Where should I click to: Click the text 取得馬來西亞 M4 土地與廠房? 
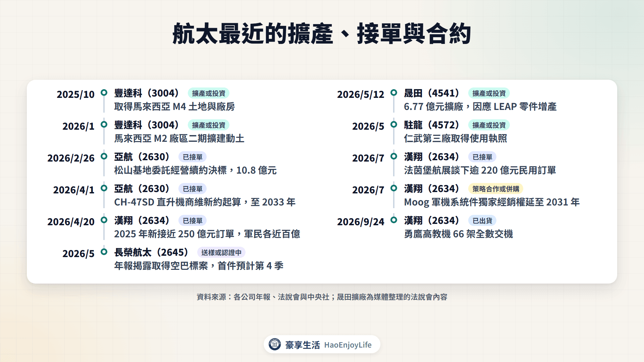coord(174,107)
